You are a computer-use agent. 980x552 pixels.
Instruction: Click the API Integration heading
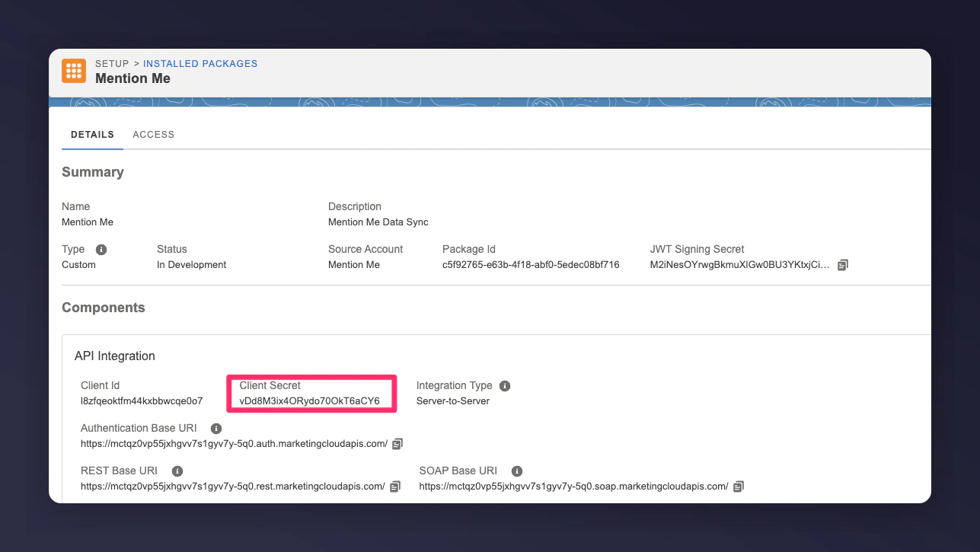(x=115, y=356)
